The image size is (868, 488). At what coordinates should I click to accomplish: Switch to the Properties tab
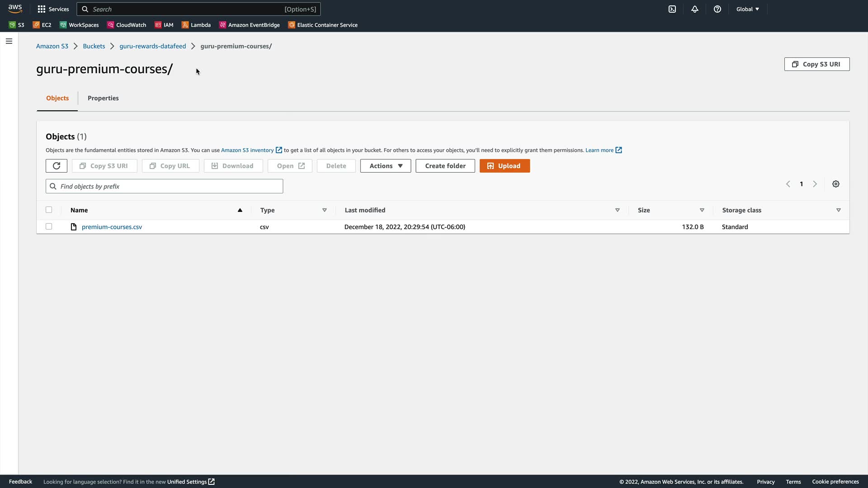click(103, 98)
